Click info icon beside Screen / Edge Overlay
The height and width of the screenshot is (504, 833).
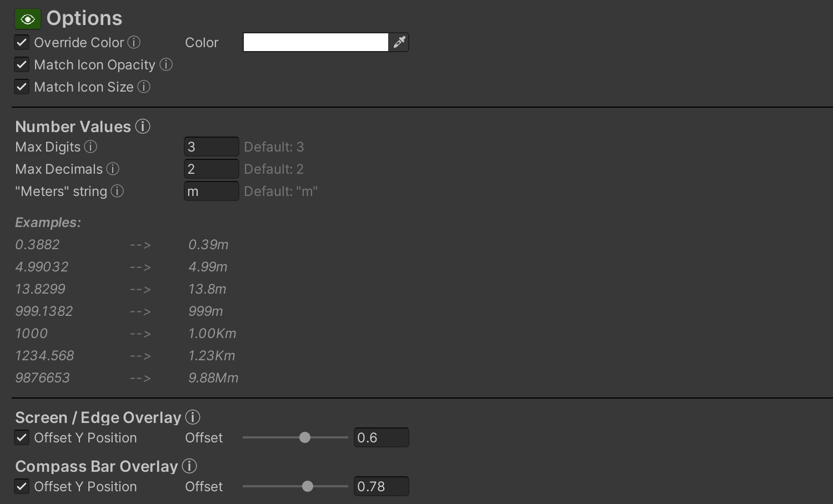pos(193,417)
